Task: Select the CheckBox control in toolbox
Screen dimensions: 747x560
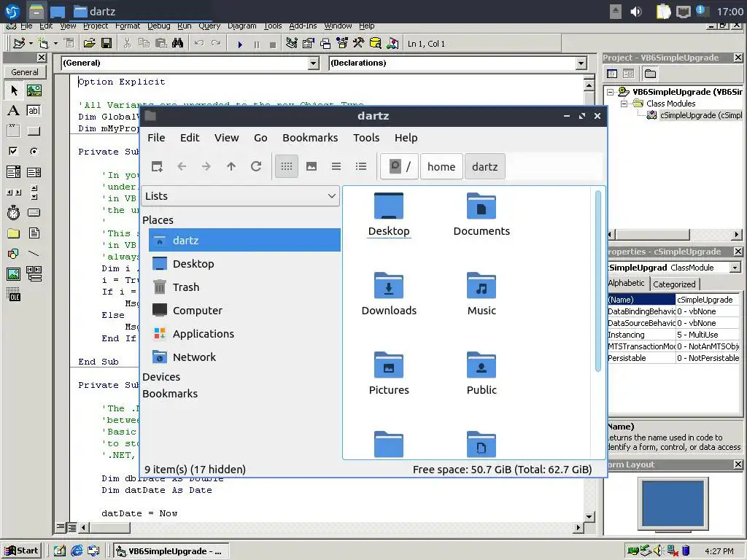Action: [14, 152]
